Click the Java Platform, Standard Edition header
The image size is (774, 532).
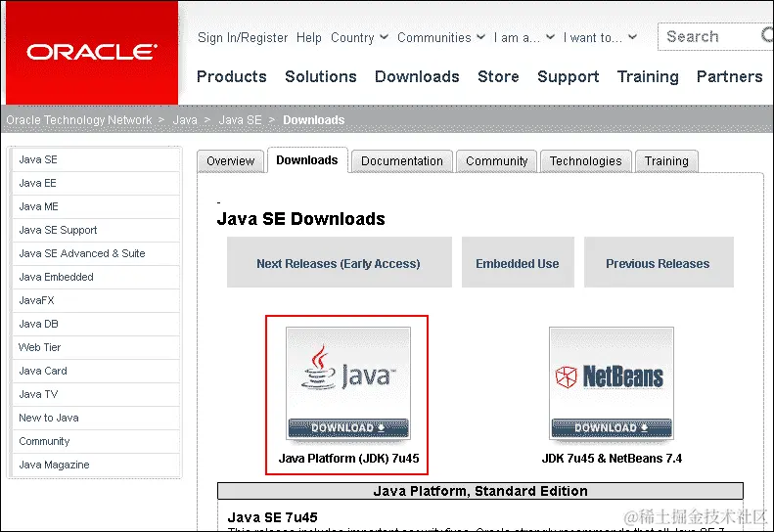[480, 491]
